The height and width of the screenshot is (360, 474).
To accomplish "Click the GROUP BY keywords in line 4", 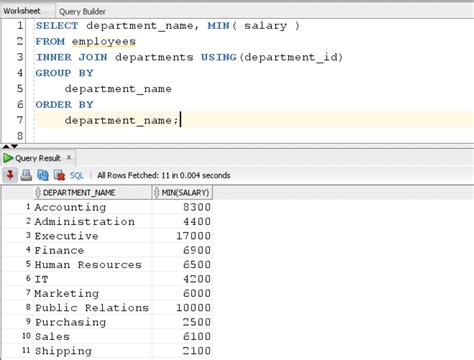I will tap(64, 73).
